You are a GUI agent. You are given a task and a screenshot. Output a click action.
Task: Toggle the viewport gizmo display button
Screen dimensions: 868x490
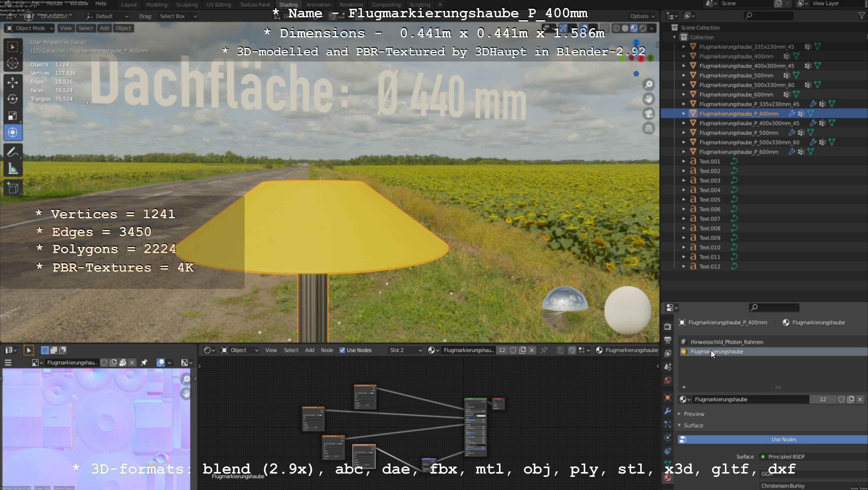click(x=563, y=28)
